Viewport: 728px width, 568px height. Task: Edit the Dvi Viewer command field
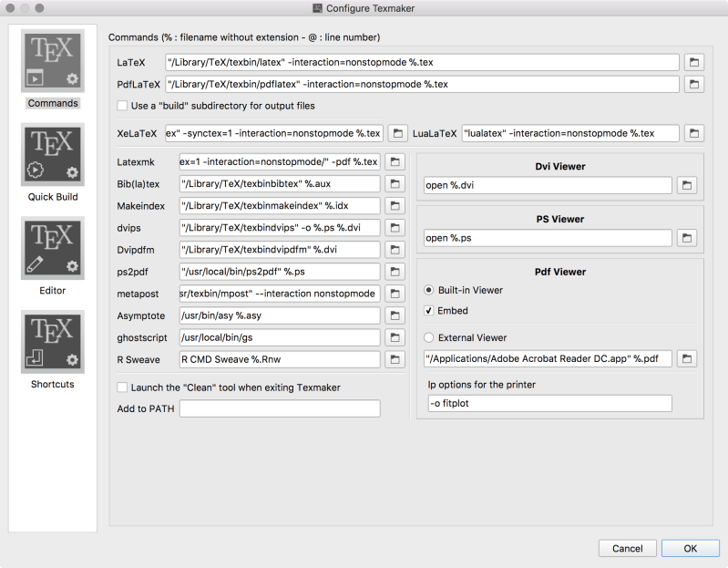[548, 185]
